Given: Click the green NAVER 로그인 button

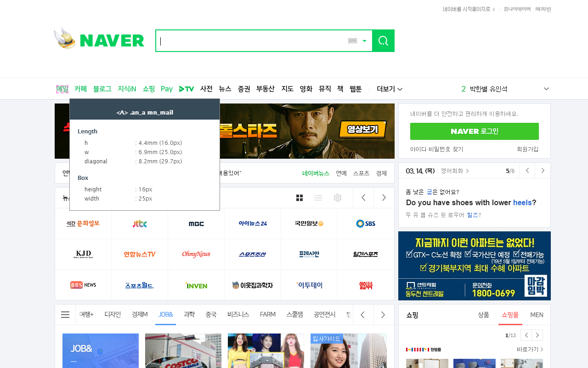Looking at the screenshot, I should [x=475, y=131].
